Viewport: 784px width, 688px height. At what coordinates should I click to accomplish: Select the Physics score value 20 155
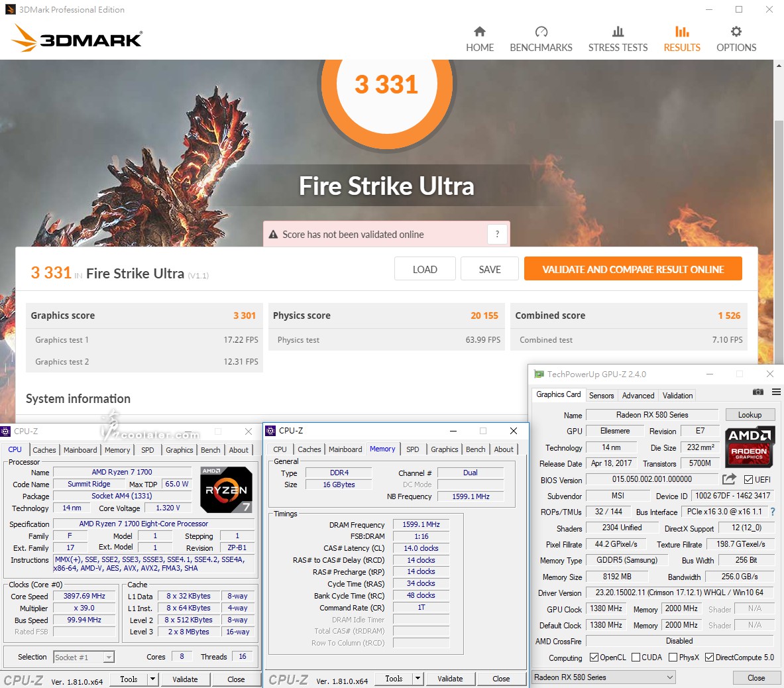484,315
